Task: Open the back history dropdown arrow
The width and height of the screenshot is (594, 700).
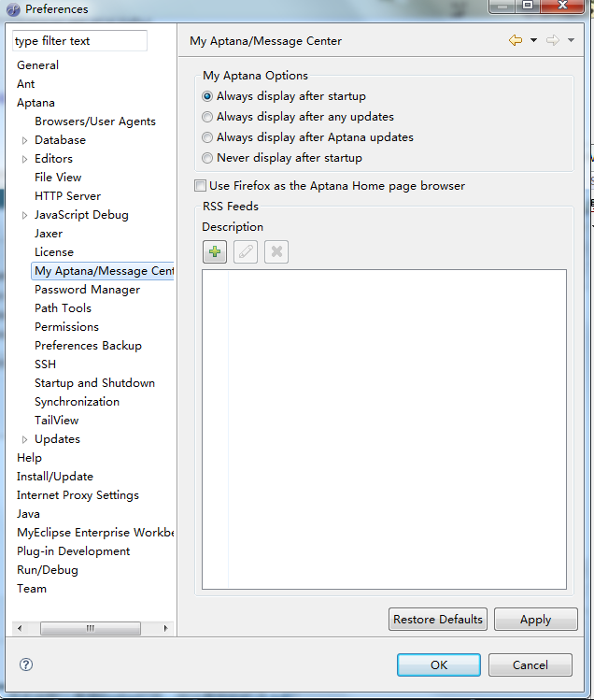Action: pyautogui.click(x=533, y=40)
